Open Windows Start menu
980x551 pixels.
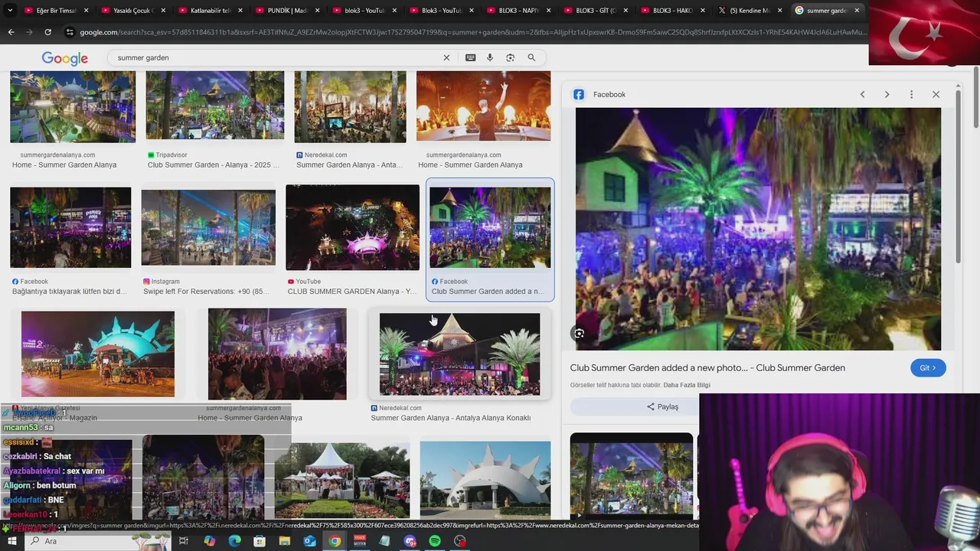coord(11,541)
